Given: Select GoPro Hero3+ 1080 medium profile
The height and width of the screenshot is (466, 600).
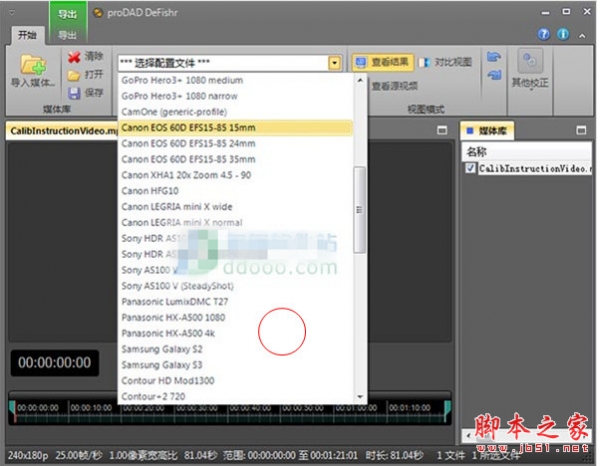Looking at the screenshot, I should coord(235,80).
